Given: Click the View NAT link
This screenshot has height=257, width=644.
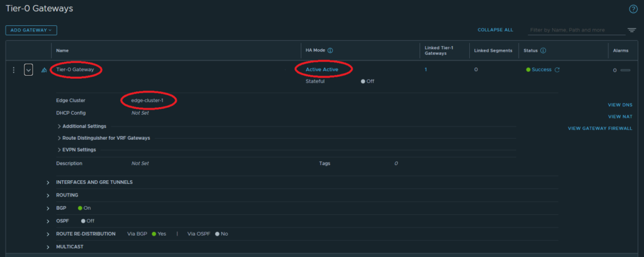Looking at the screenshot, I should click(x=619, y=117).
